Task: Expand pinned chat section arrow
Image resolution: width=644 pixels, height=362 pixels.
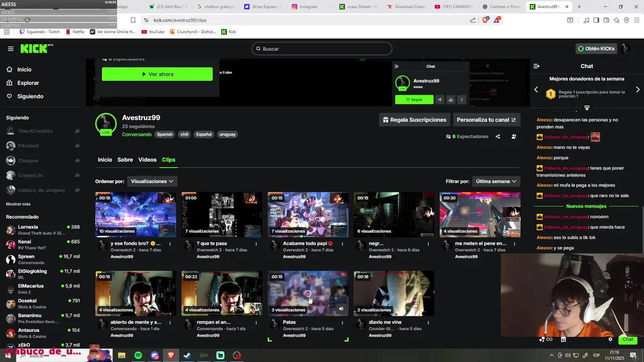Action: (587, 108)
